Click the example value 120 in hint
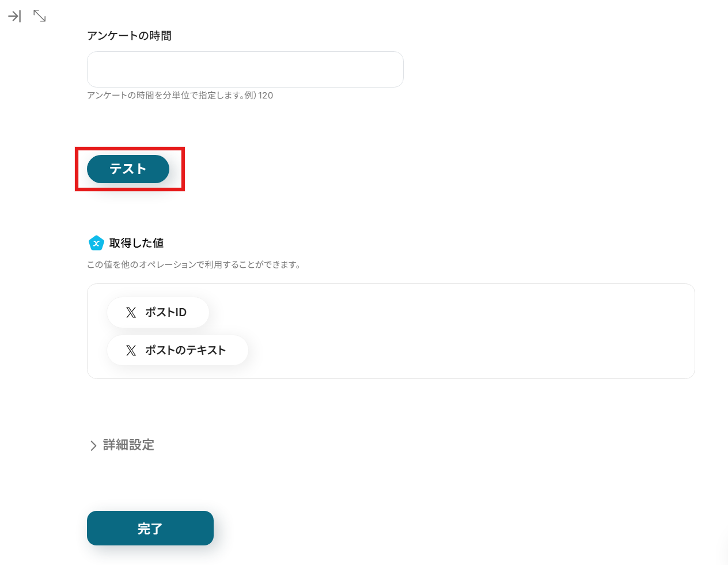Screen dimensions: 728x565 pyautogui.click(x=266, y=96)
